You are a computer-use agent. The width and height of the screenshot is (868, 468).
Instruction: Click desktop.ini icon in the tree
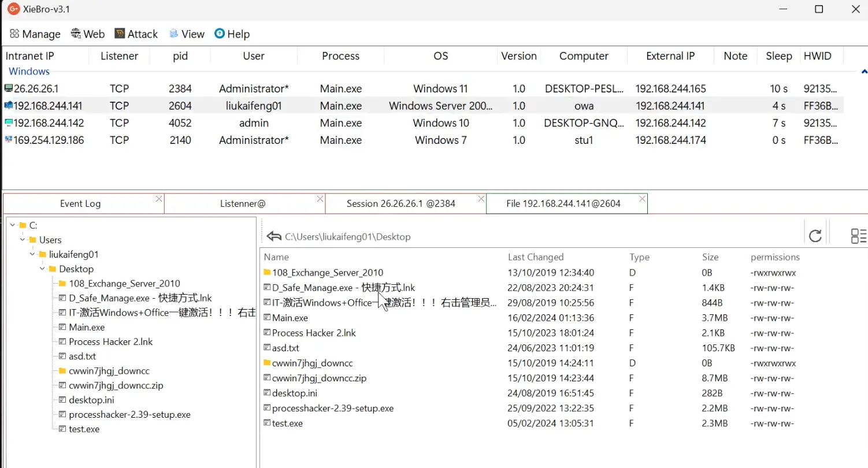point(62,400)
